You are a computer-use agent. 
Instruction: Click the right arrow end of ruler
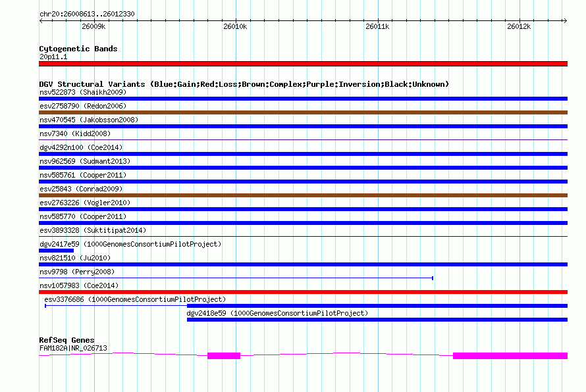click(565, 20)
